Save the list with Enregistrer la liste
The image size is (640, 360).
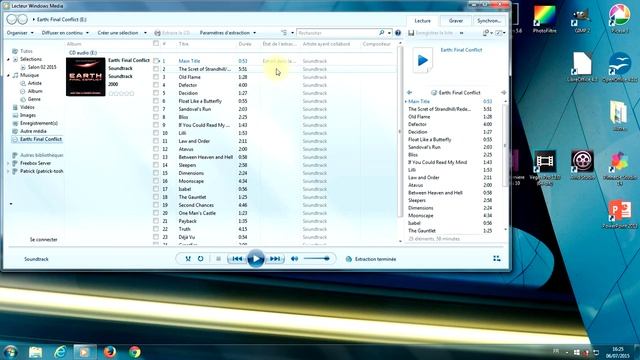(432, 33)
